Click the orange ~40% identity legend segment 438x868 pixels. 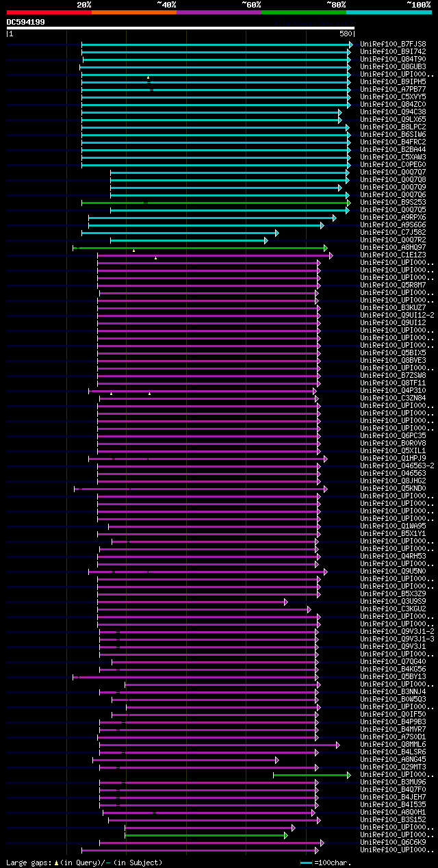pos(134,12)
